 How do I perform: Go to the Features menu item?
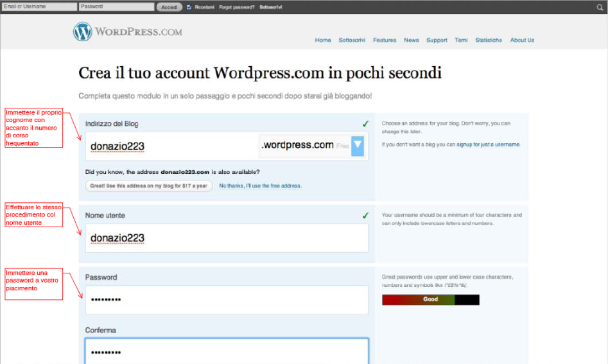tap(385, 40)
